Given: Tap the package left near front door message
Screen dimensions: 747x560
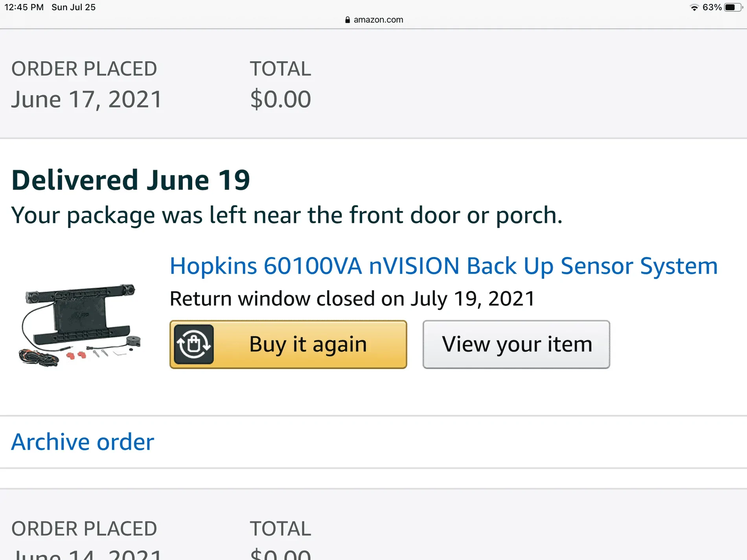Looking at the screenshot, I should 287,215.
